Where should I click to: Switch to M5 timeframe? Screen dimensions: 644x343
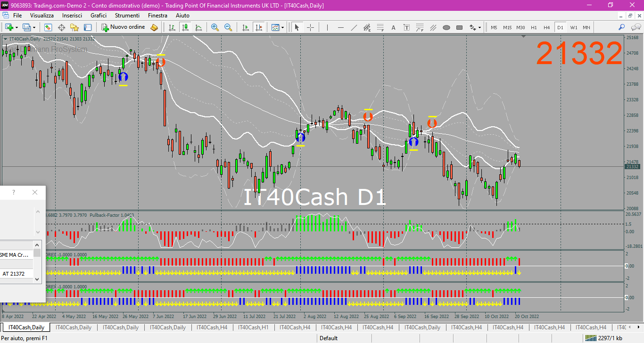pos(494,27)
